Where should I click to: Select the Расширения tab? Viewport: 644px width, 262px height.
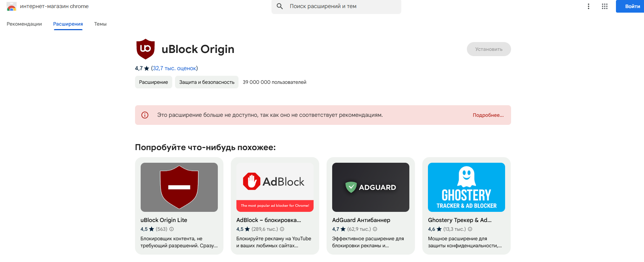click(68, 24)
